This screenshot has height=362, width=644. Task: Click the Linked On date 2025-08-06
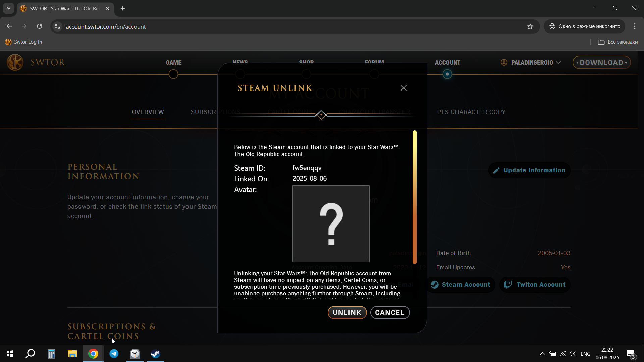310,179
